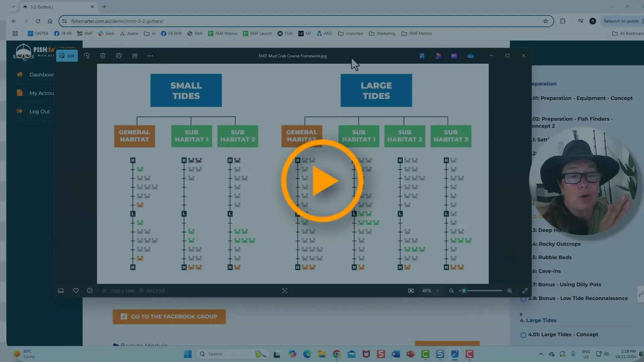Click the star/favorite icon in toolbar

pyautogui.click(x=75, y=291)
